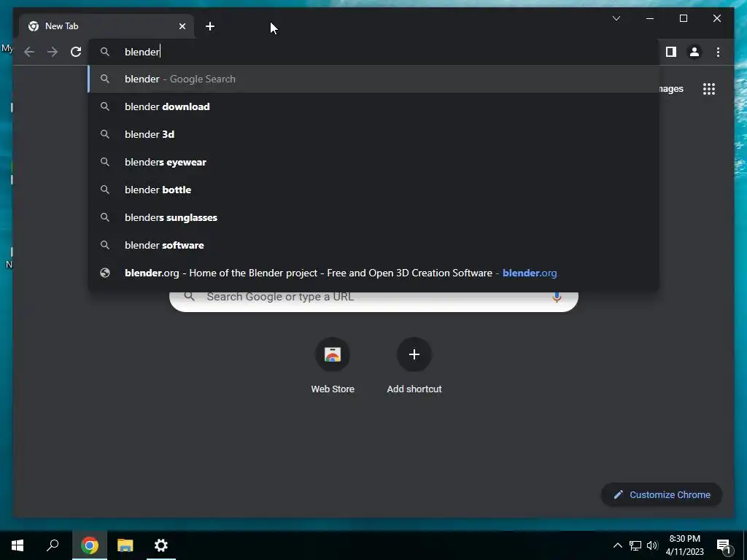Maximize the Chrome window

point(683,18)
